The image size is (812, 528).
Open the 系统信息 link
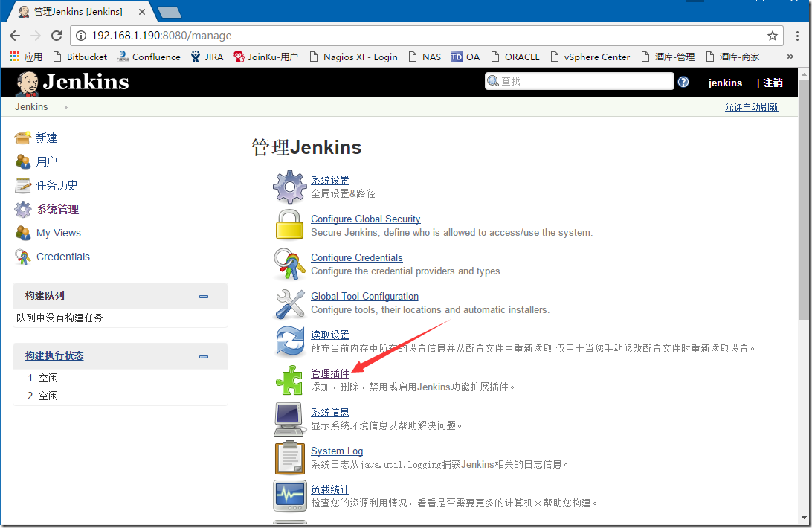(x=330, y=412)
